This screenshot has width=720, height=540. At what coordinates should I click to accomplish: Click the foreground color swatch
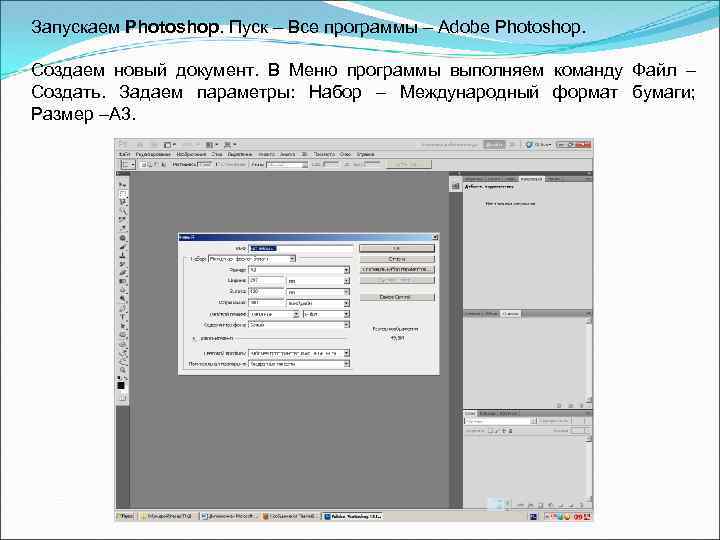[x=121, y=385]
